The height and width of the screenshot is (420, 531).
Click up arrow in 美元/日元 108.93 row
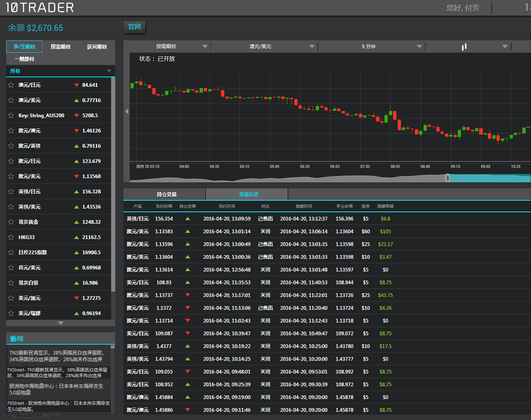(x=188, y=283)
